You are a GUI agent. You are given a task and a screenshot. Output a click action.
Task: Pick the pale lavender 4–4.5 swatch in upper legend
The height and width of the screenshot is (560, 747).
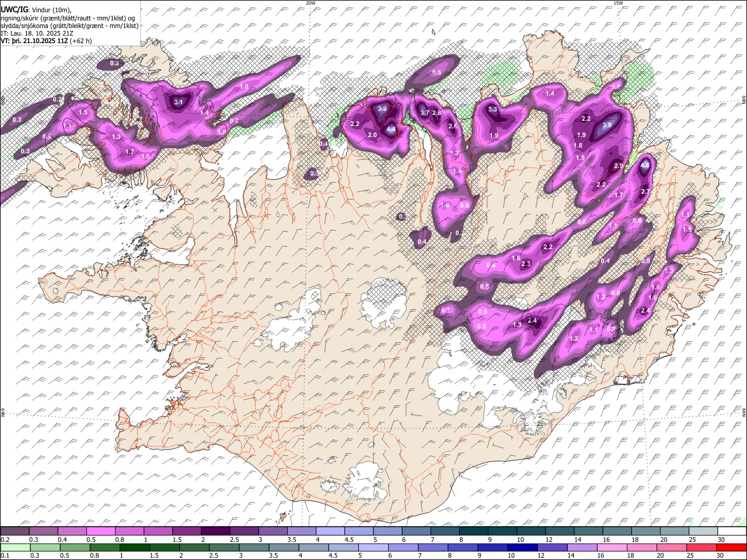pyautogui.click(x=330, y=531)
